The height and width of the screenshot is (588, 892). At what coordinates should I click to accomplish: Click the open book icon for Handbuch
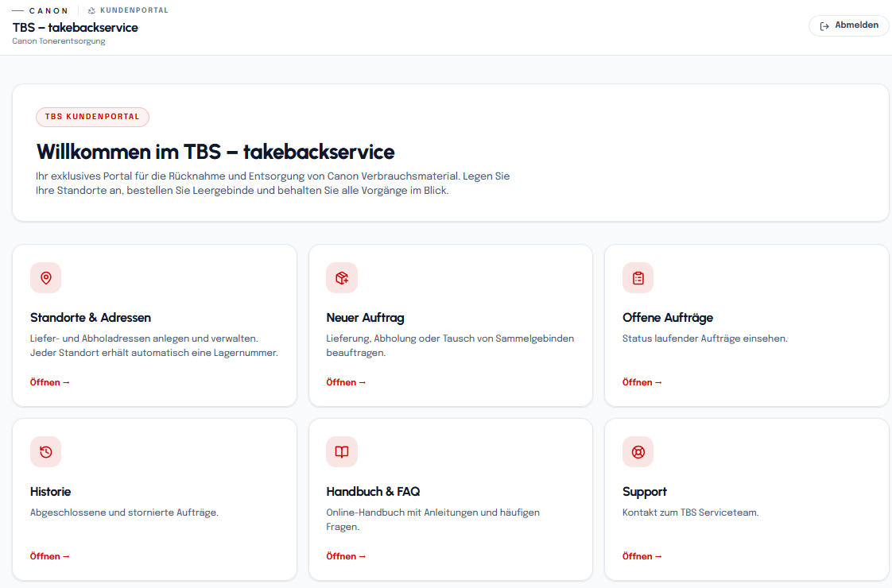coord(342,451)
